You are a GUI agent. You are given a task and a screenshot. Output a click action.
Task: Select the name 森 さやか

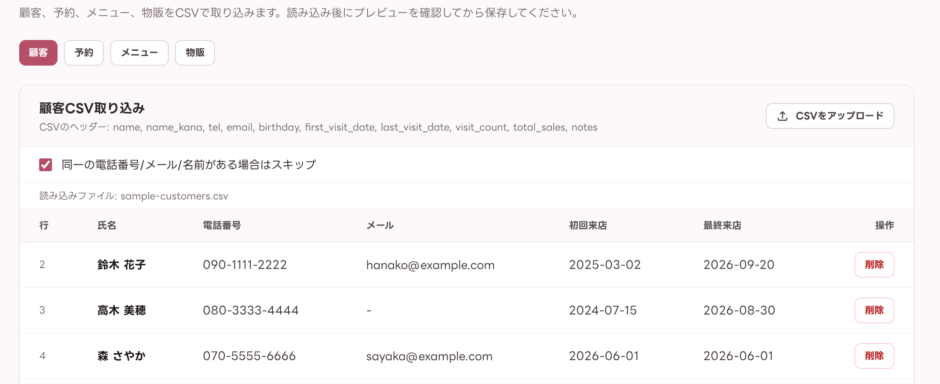point(121,356)
